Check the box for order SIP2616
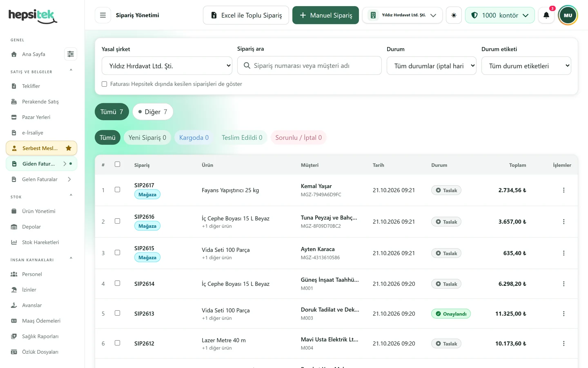The height and width of the screenshot is (368, 588). 117,221
